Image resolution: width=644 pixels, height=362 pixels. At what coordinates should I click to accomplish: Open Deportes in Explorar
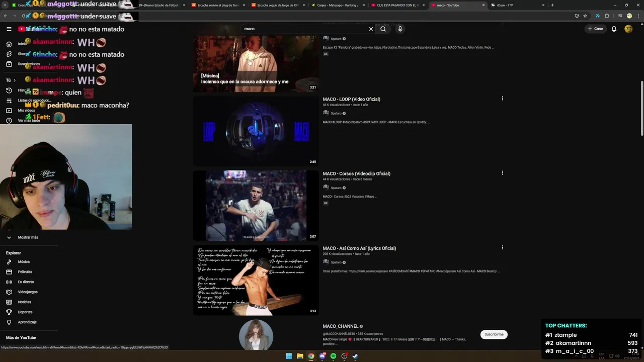click(25, 312)
